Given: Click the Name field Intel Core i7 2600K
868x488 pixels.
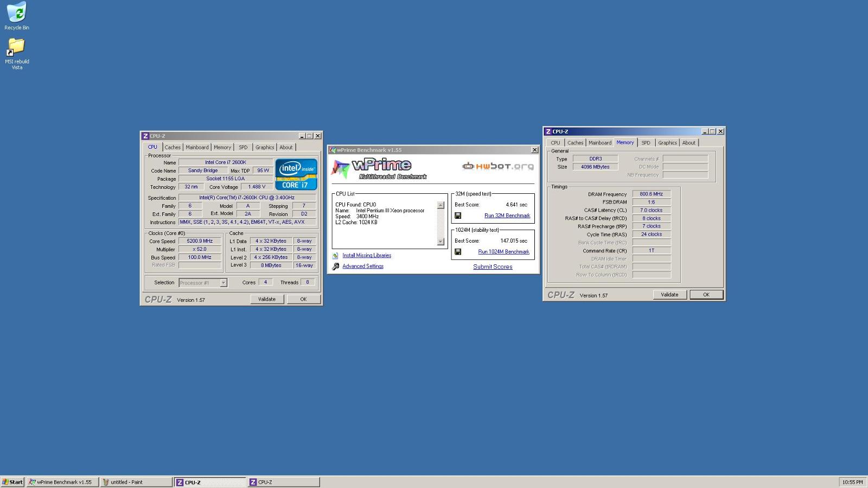Looking at the screenshot, I should tap(226, 162).
